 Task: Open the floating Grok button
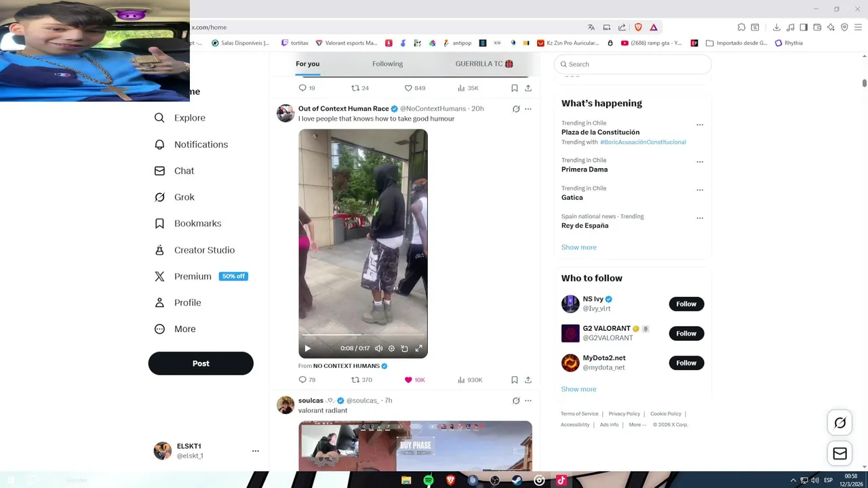(x=840, y=423)
